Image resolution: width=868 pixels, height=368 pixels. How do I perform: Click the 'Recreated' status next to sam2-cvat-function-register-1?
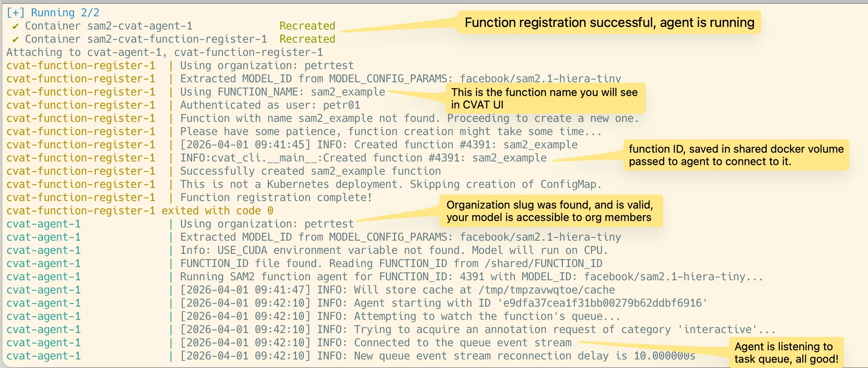click(307, 39)
